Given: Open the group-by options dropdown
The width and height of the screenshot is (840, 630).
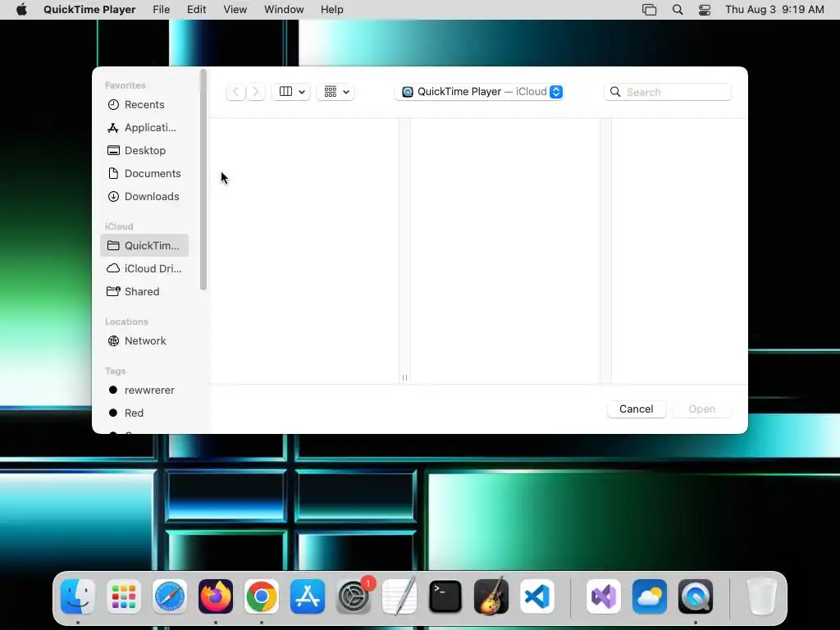Looking at the screenshot, I should click(336, 92).
